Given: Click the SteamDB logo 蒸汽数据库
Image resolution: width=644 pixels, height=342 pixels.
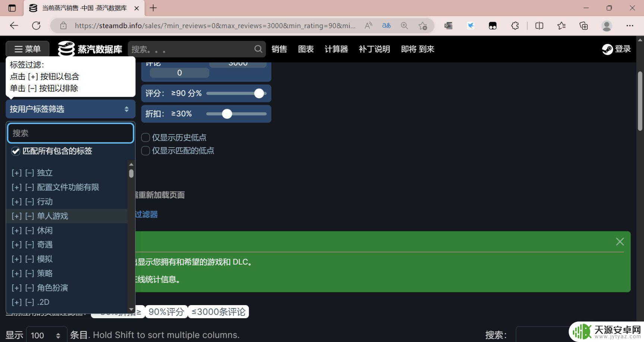Looking at the screenshot, I should (90, 49).
